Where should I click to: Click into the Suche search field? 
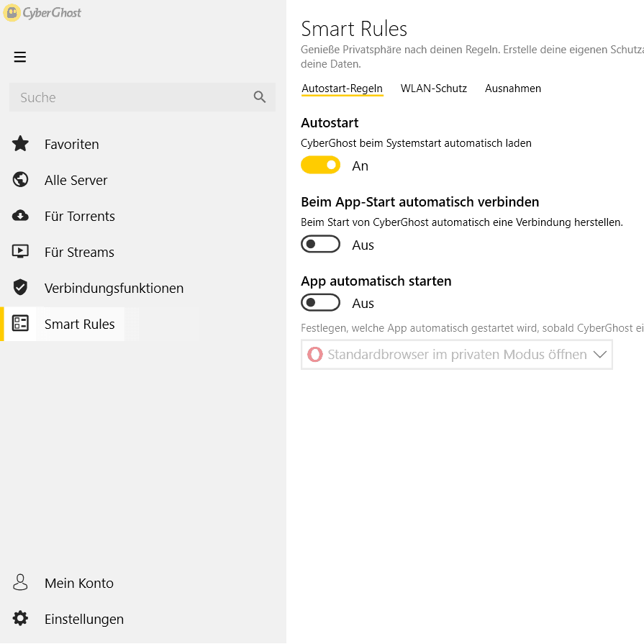142,97
